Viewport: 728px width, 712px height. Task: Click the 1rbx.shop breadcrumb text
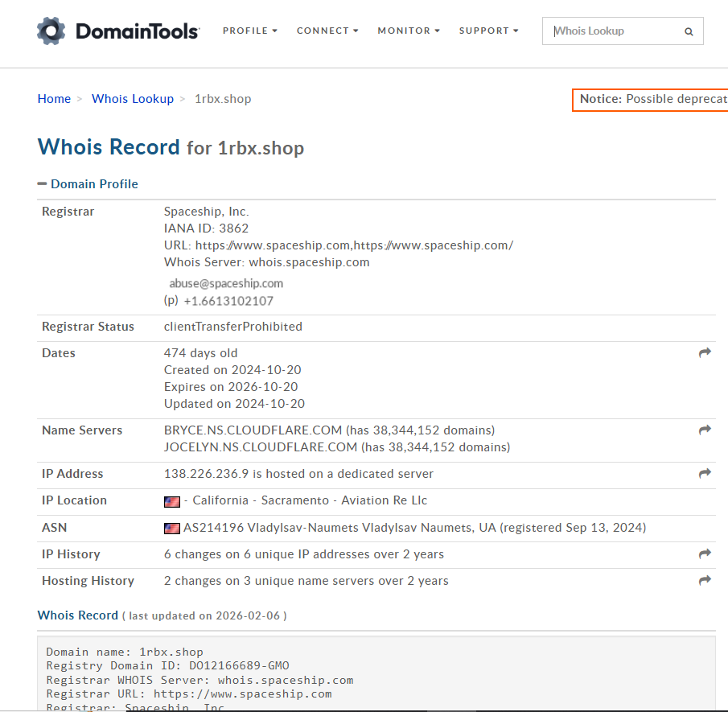pyautogui.click(x=223, y=99)
